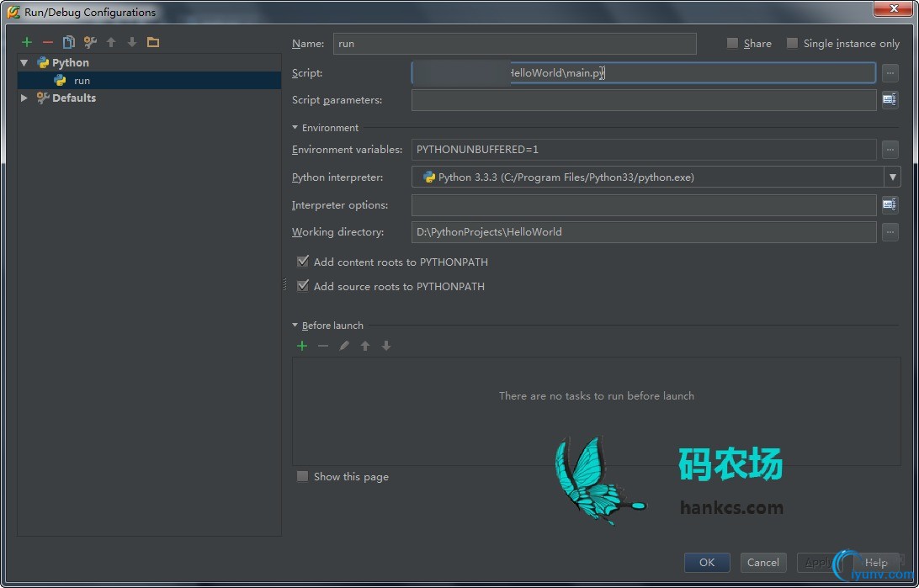Move before launch task down
The image size is (919, 588).
(386, 346)
